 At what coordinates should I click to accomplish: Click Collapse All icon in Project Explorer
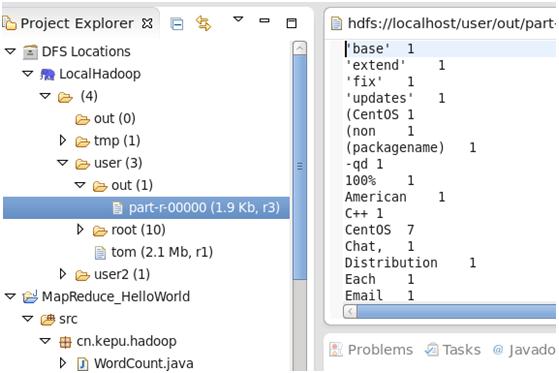[176, 24]
